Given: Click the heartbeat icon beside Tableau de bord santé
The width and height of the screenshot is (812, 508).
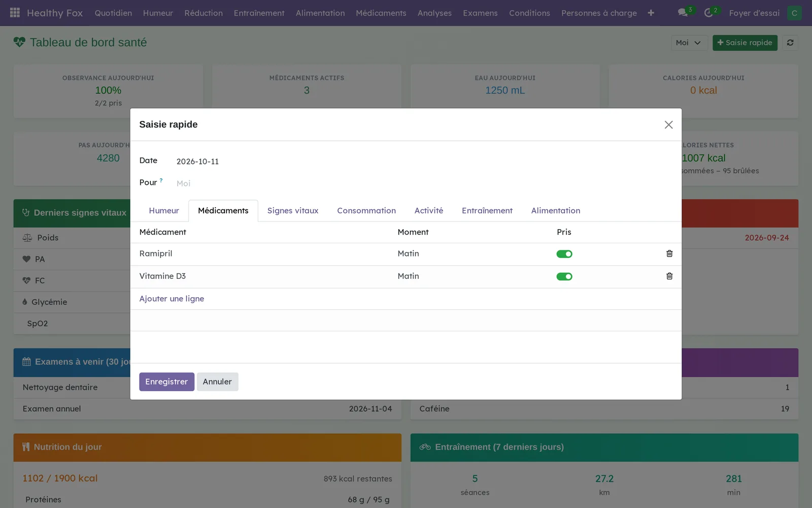Looking at the screenshot, I should [19, 42].
